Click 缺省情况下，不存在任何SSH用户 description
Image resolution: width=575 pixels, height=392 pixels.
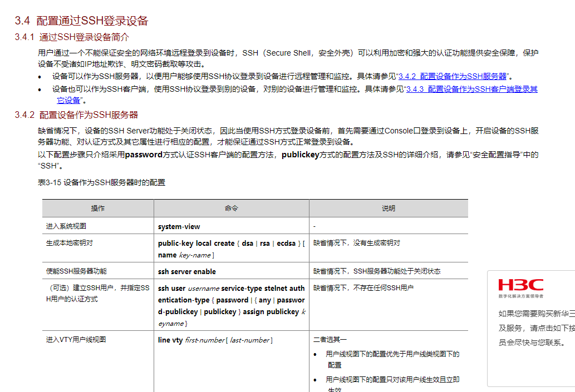point(363,288)
